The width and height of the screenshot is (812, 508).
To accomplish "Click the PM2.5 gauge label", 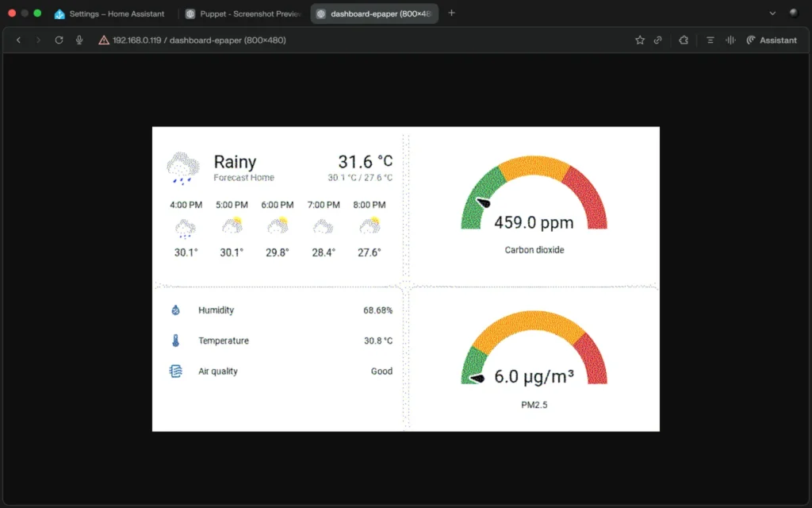I will click(534, 405).
